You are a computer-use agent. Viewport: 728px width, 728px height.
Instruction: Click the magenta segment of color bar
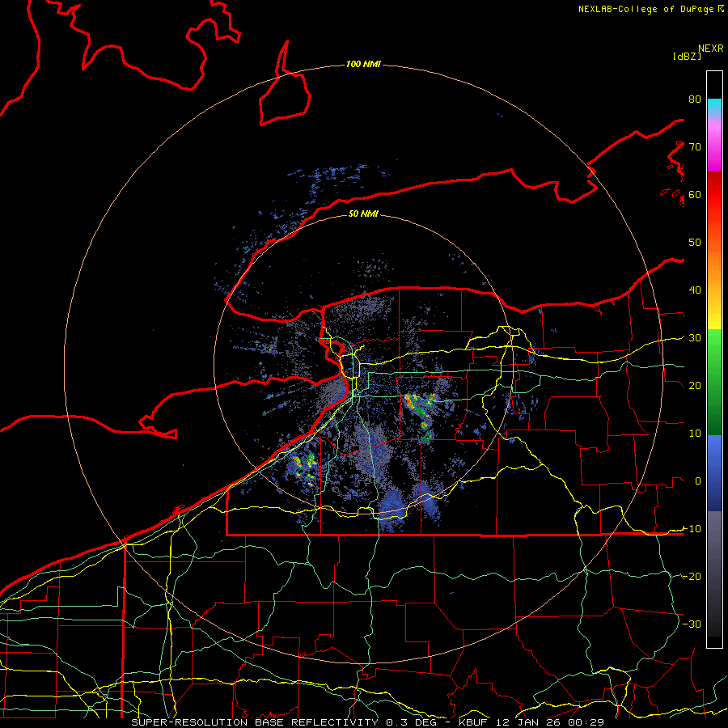[x=714, y=148]
